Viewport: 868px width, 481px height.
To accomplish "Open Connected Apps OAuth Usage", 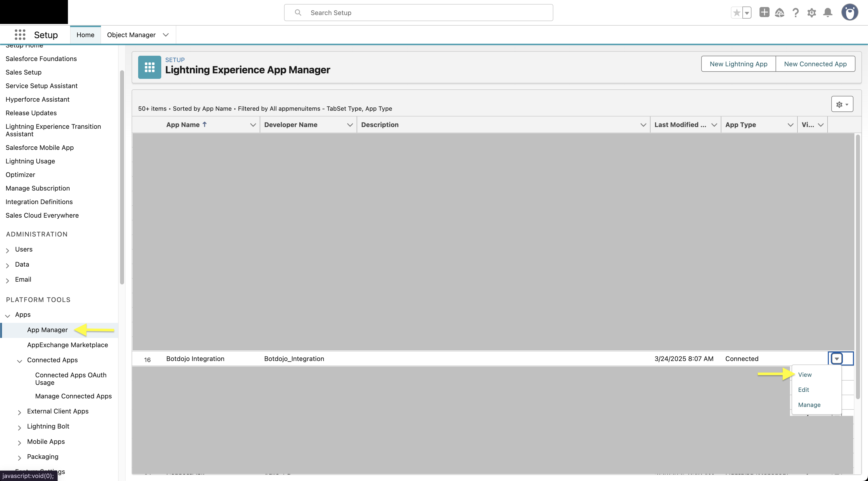I will [x=71, y=379].
